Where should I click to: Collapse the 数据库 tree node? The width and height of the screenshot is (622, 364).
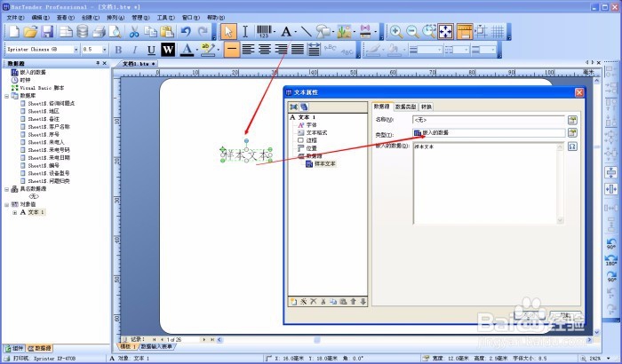coord(7,96)
